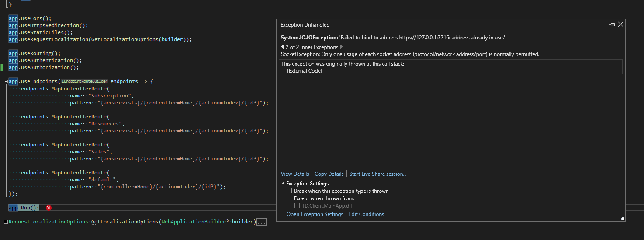Click the Edit Conditions link

pos(367,214)
